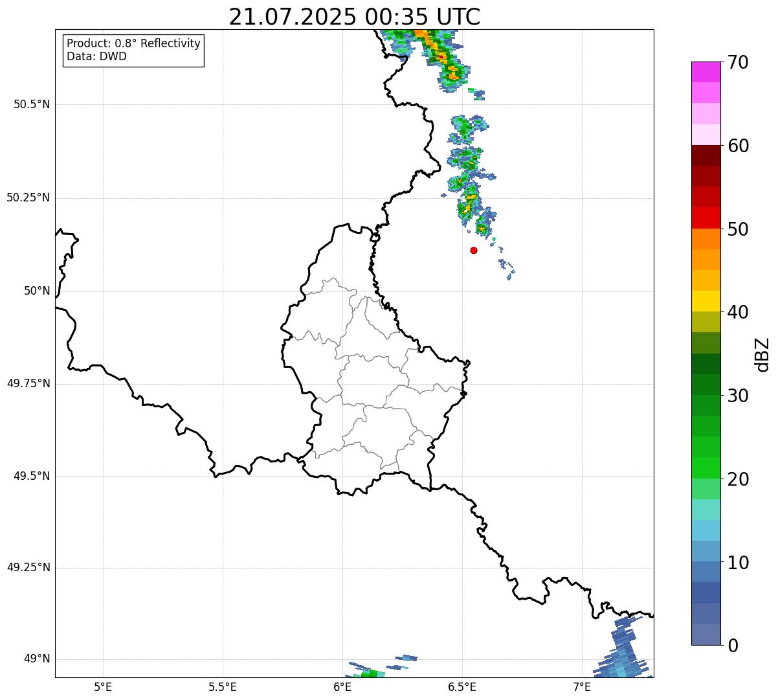Click the bright yellow swatch just above 40 dBZ
Screen dimensions: 778x700
(706, 301)
